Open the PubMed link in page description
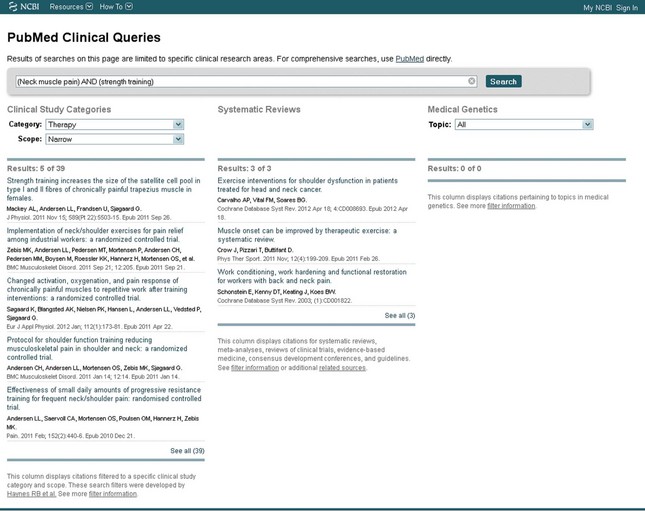645x511 pixels. tap(409, 59)
